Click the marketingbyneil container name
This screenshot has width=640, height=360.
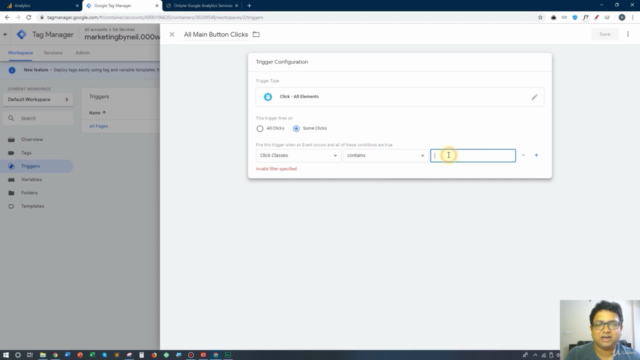[122, 37]
